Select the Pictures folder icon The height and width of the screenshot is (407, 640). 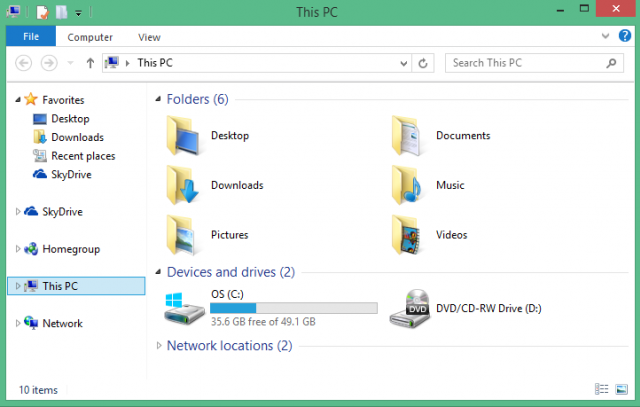(x=182, y=235)
